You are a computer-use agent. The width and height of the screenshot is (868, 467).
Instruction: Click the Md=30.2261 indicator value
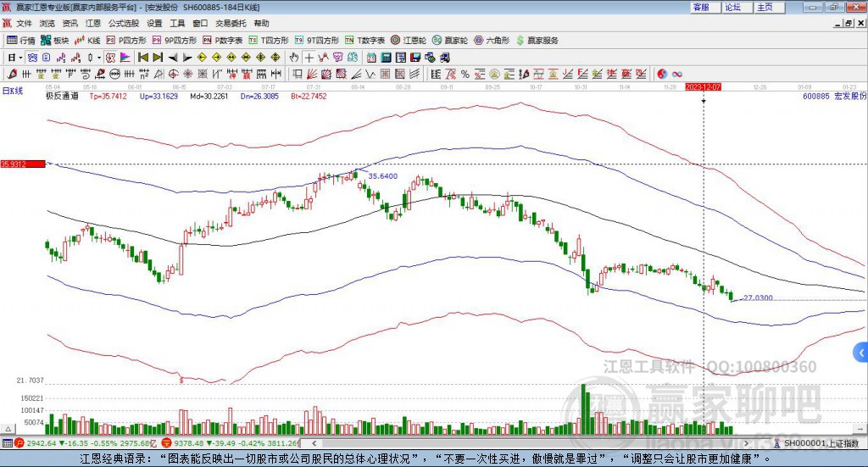209,97
